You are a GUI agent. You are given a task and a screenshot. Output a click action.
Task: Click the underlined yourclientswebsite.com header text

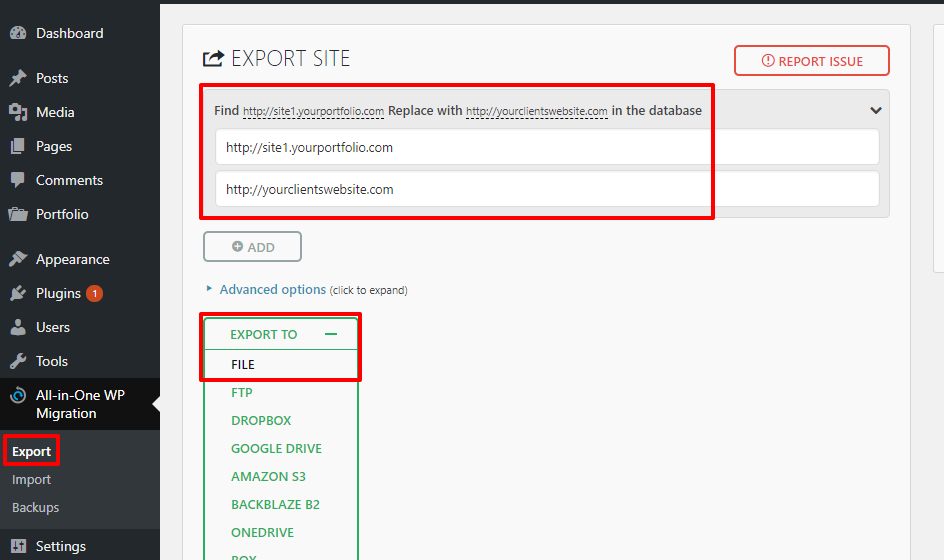pyautogui.click(x=536, y=111)
